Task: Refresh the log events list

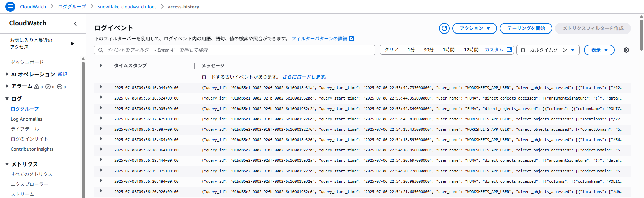Action: pyautogui.click(x=444, y=28)
